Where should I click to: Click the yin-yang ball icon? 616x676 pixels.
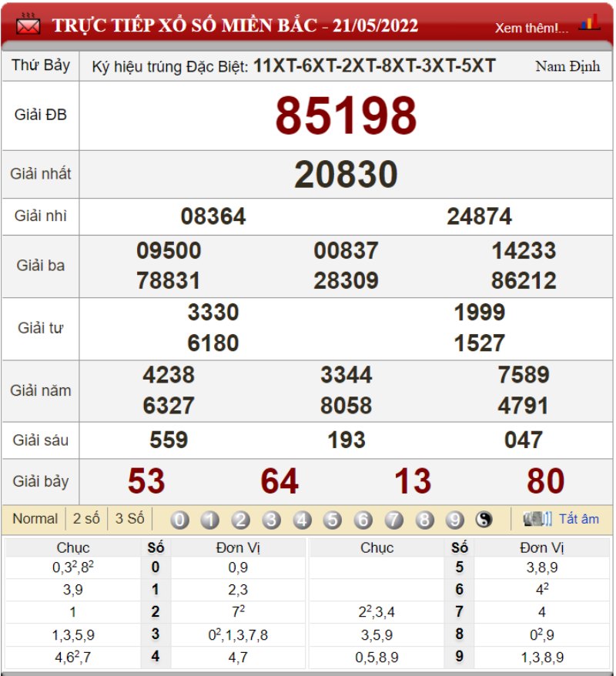tap(484, 520)
